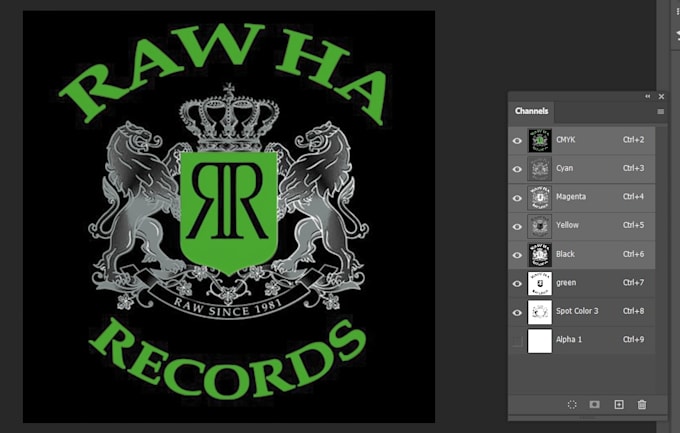
Task: Select Spot Color 3 thumbnail
Action: click(539, 312)
